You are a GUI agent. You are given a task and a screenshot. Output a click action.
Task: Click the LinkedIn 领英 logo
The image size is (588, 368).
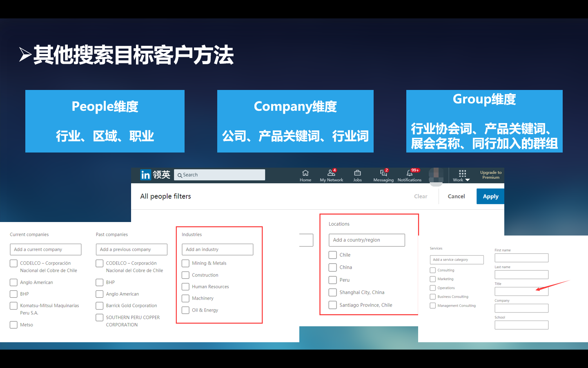(154, 175)
